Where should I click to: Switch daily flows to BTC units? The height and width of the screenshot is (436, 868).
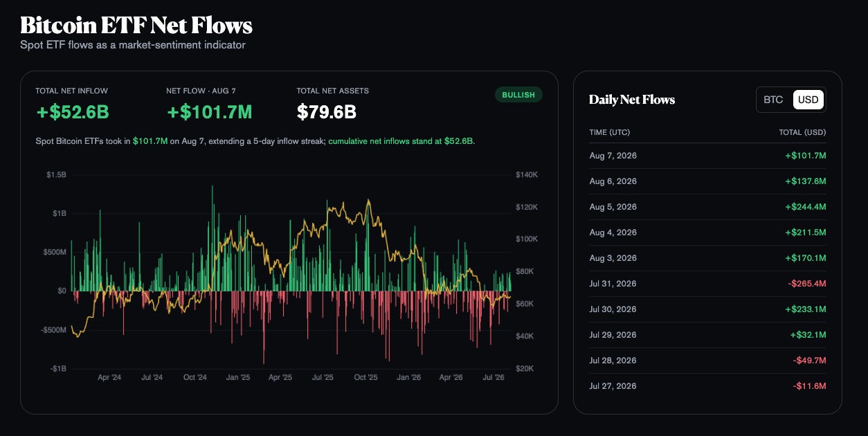(x=773, y=100)
